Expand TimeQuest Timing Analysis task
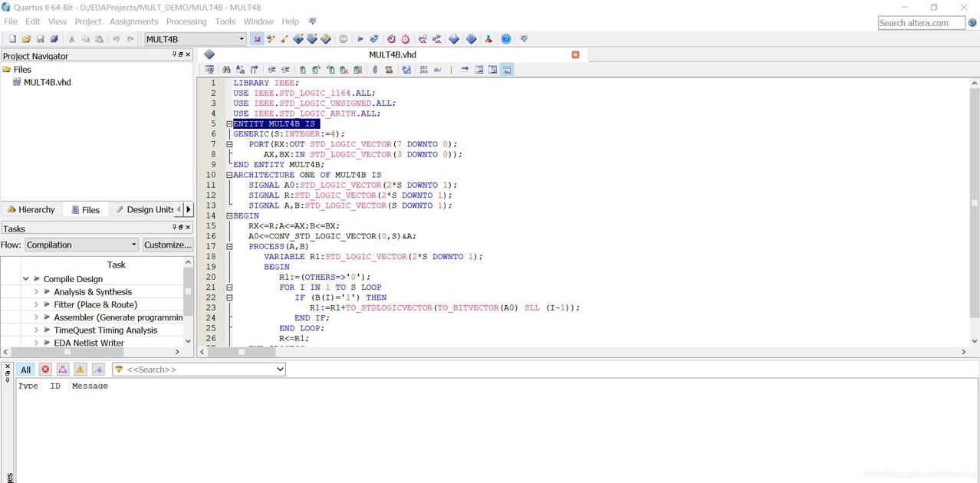Viewport: 980px width, 483px height. (x=36, y=330)
